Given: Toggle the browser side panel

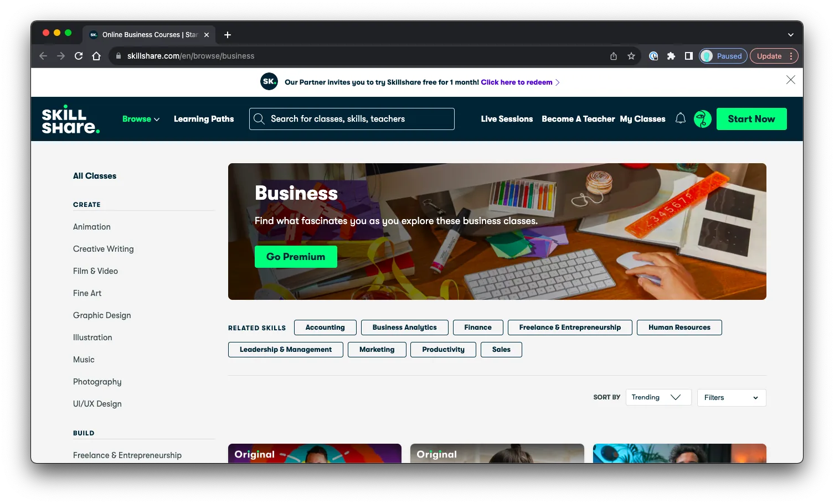Looking at the screenshot, I should (689, 56).
